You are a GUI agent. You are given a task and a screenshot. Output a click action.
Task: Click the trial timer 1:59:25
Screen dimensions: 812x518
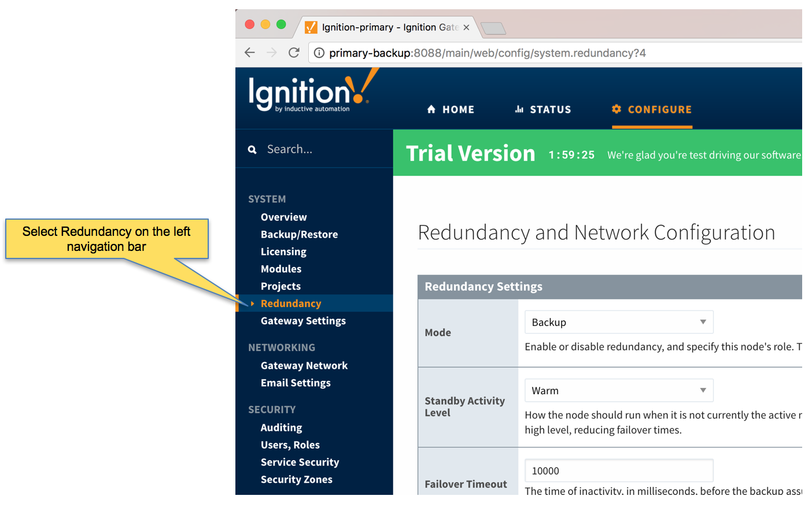coord(571,155)
